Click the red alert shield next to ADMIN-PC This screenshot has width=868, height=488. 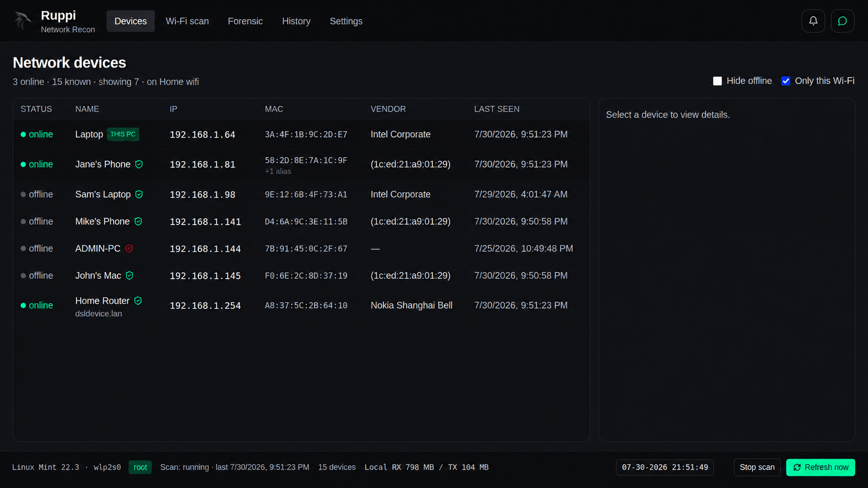(129, 249)
